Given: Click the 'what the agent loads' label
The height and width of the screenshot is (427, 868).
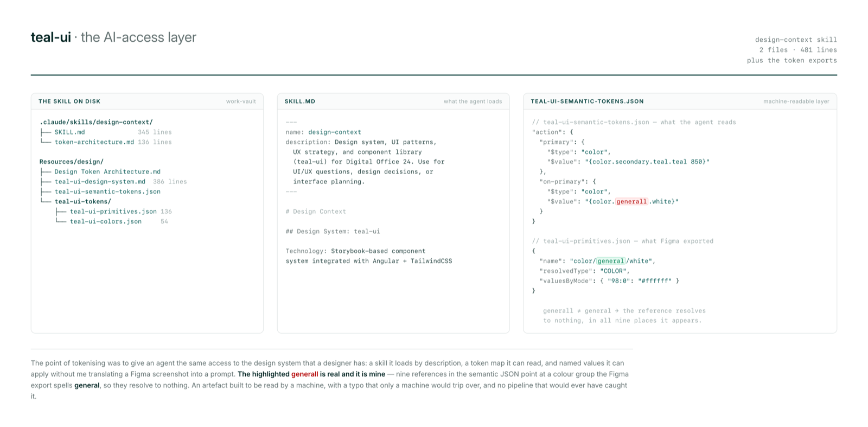Looking at the screenshot, I should coord(473,101).
